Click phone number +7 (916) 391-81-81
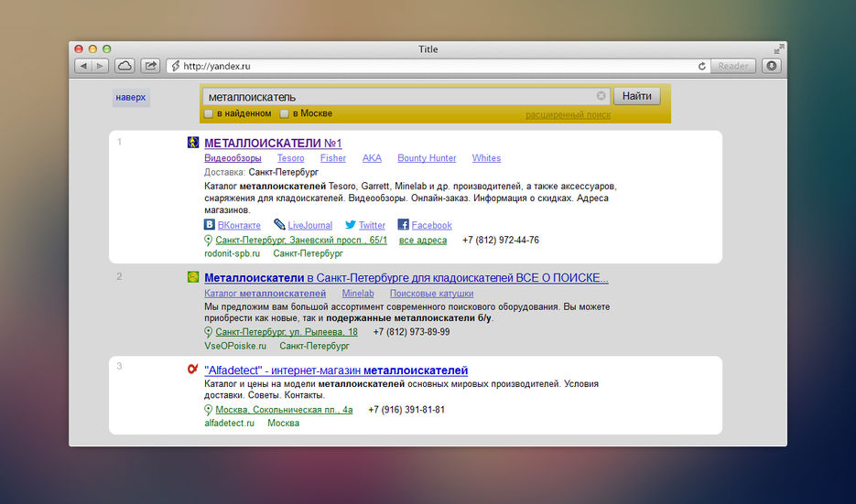The width and height of the screenshot is (856, 504). [x=406, y=410]
